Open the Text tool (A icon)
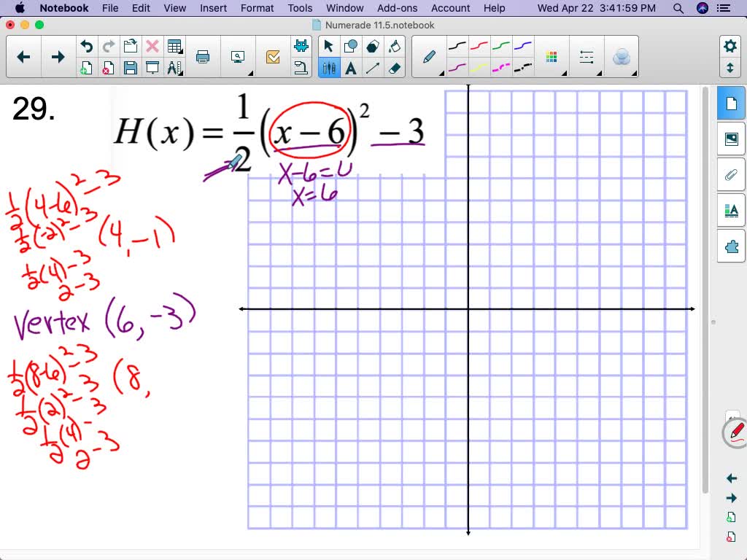 click(351, 67)
